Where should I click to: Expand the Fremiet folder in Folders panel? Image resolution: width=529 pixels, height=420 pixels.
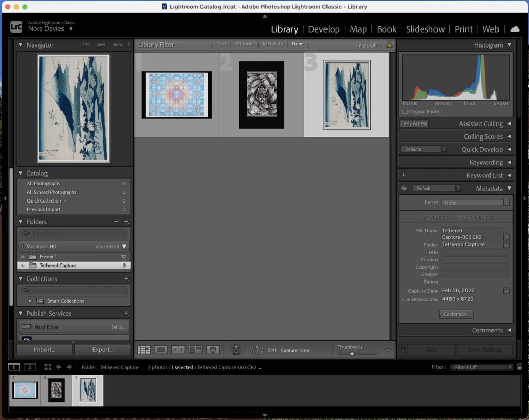(22, 256)
